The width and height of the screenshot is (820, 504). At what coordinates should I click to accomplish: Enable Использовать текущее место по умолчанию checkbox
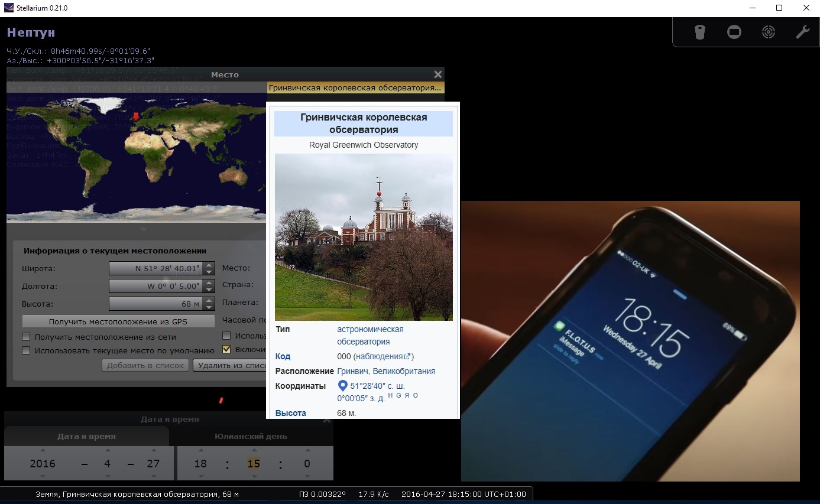[26, 350]
